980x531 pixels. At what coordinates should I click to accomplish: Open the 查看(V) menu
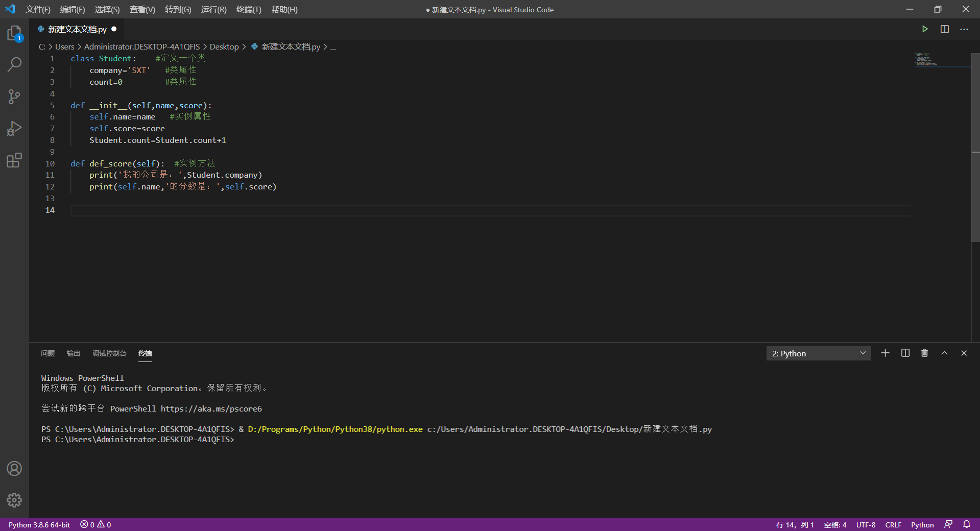tap(142, 10)
